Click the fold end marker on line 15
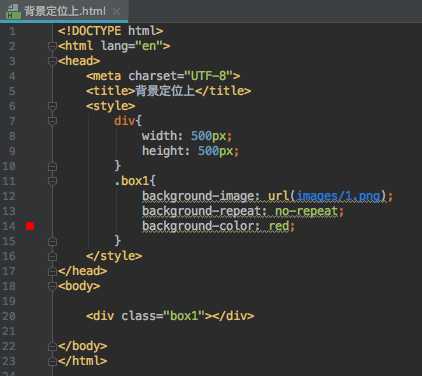The height and width of the screenshot is (376, 422). [x=52, y=241]
